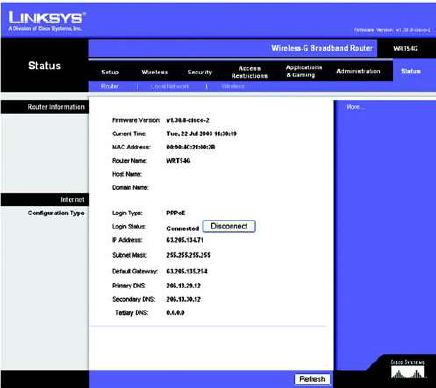Screen dimensions: 436x388
Task: Click the WRT54G model label in header
Action: (405, 48)
